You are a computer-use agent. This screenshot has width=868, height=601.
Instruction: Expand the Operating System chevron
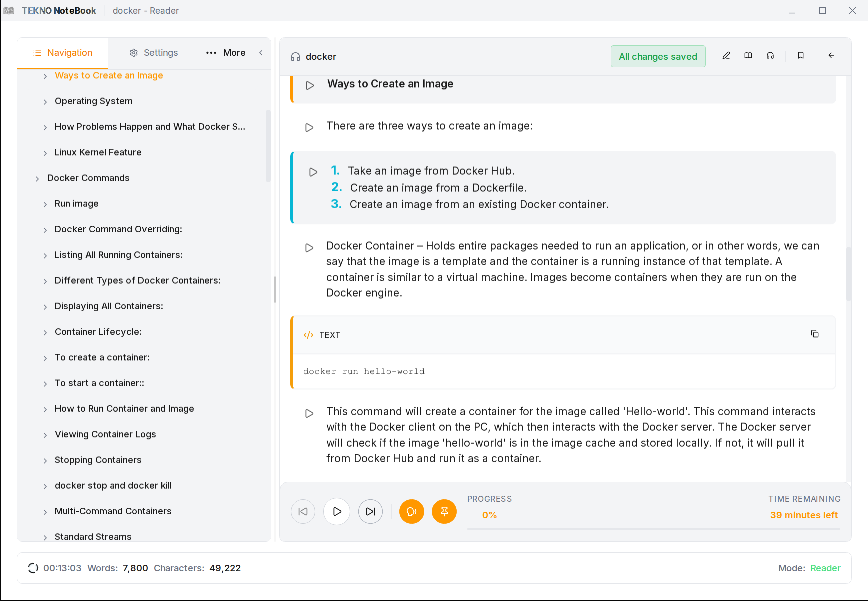(45, 102)
